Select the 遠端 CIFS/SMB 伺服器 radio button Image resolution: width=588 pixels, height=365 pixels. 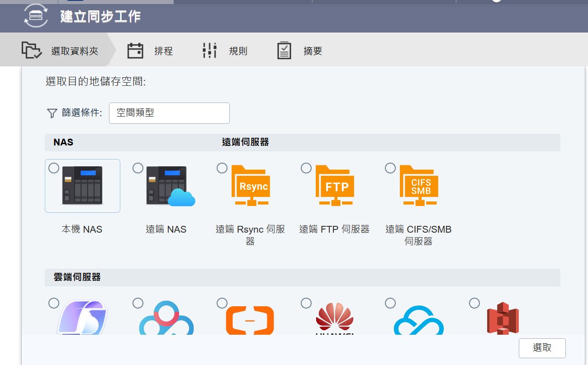(390, 168)
